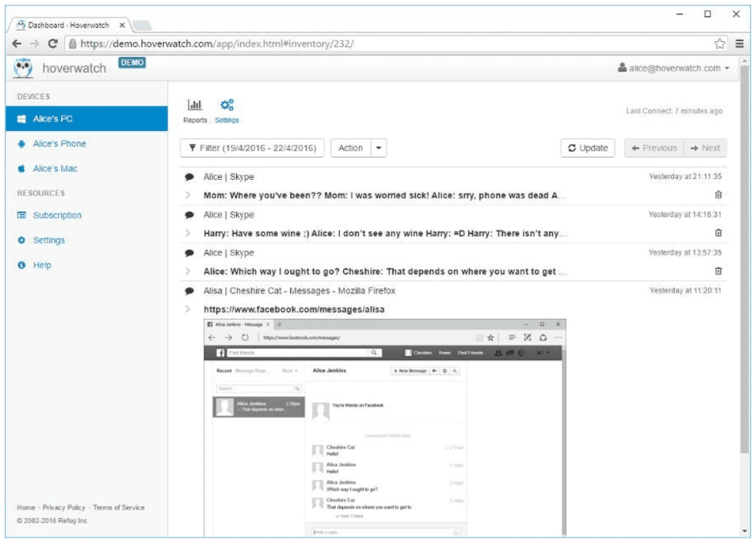Delete the 13:57:35 Skype entry
This screenshot has width=756, height=544.
click(x=718, y=271)
